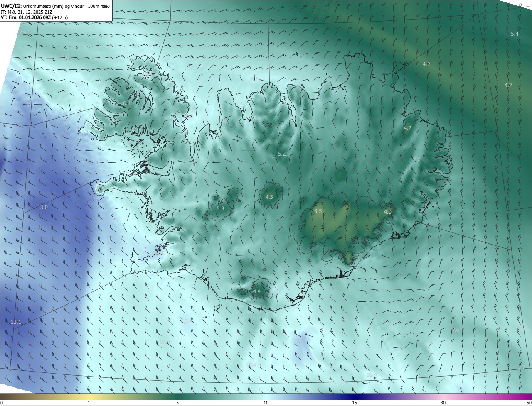Click the 15 tick on the color scale
This screenshot has height=406, width=532.
pyautogui.click(x=355, y=403)
